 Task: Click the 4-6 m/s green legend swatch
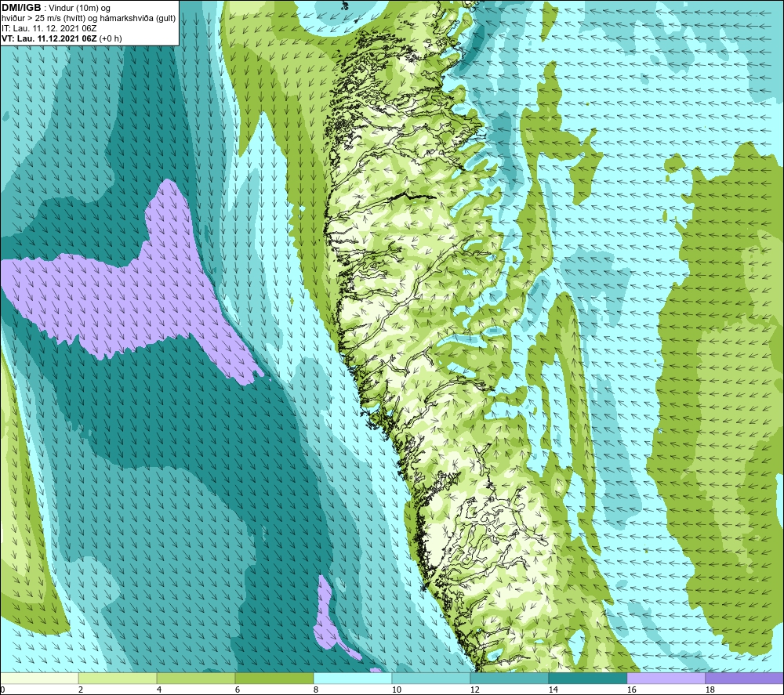coord(196,678)
